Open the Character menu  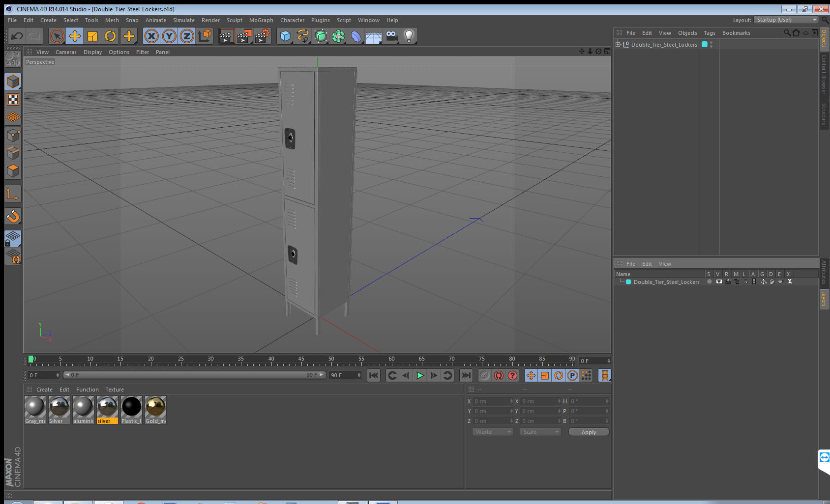(292, 20)
